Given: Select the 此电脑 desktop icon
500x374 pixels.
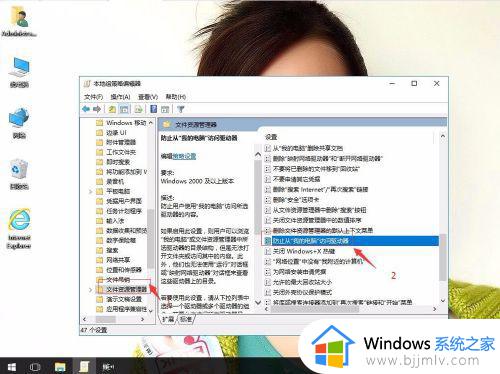Looking at the screenshot, I should 19,72.
